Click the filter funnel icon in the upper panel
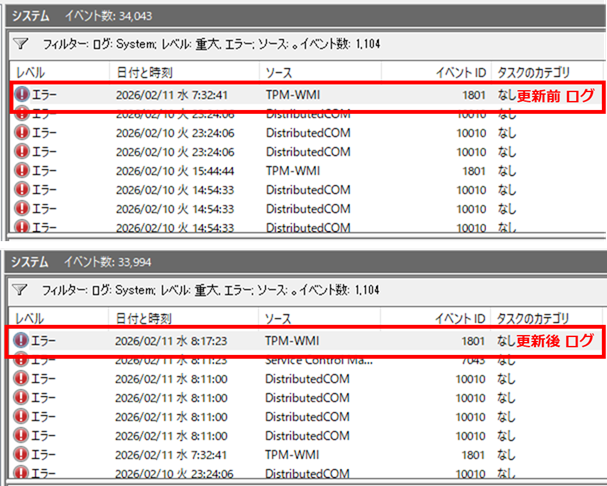The width and height of the screenshot is (607, 486). pyautogui.click(x=21, y=45)
